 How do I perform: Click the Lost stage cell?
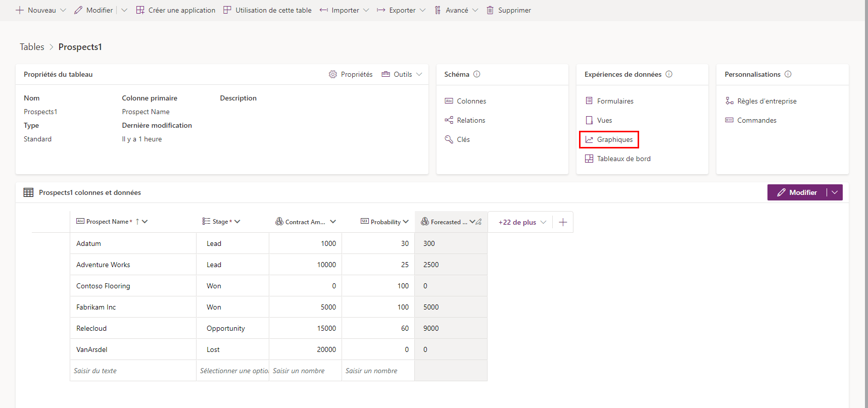pyautogui.click(x=232, y=349)
